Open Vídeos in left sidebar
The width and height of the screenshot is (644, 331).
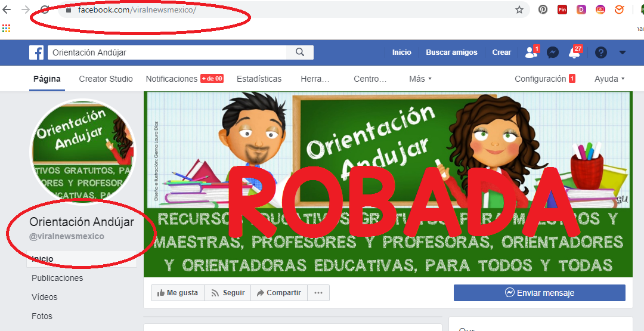pos(44,297)
